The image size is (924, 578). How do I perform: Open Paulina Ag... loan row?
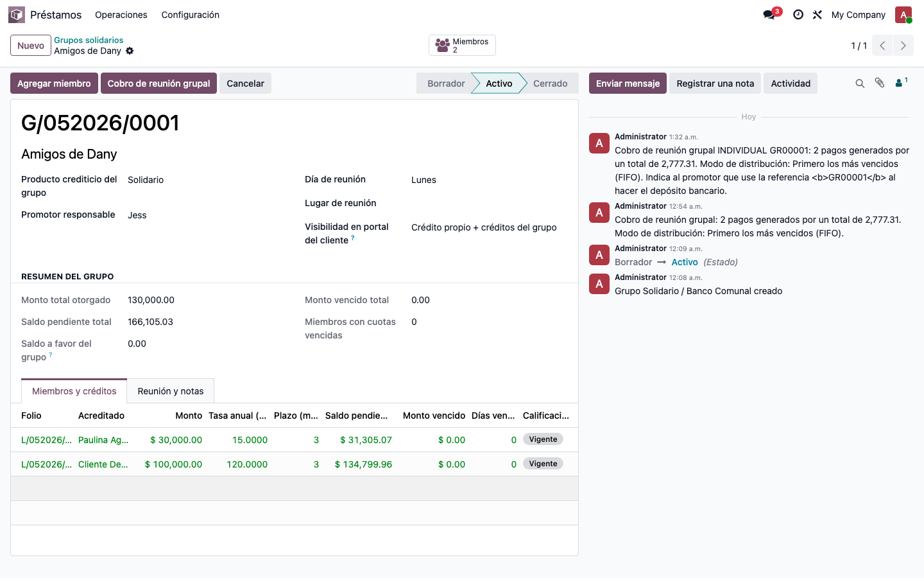click(295, 440)
